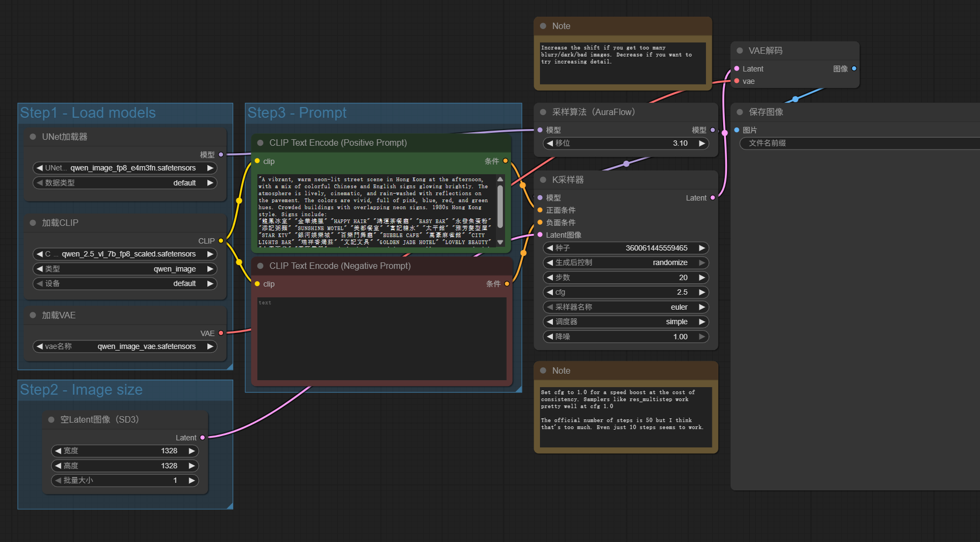This screenshot has height=542, width=980.
Task: Select next UNet model with right arrow
Action: (210, 168)
